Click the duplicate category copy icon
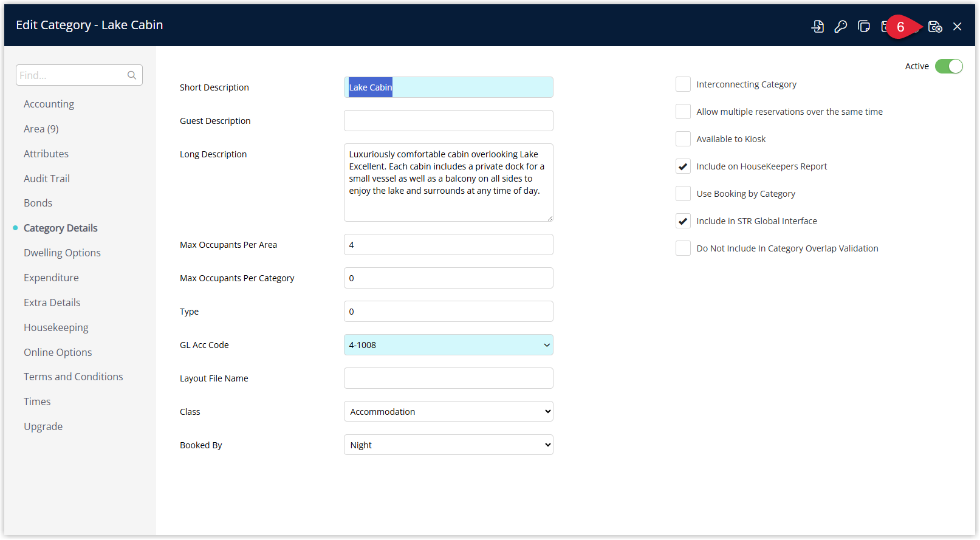The height and width of the screenshot is (540, 980). point(864,26)
